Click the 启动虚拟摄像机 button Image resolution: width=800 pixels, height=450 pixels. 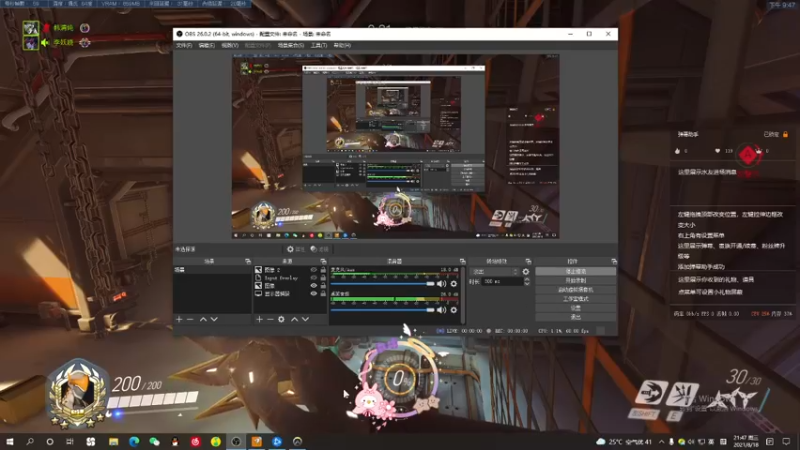[x=576, y=290]
